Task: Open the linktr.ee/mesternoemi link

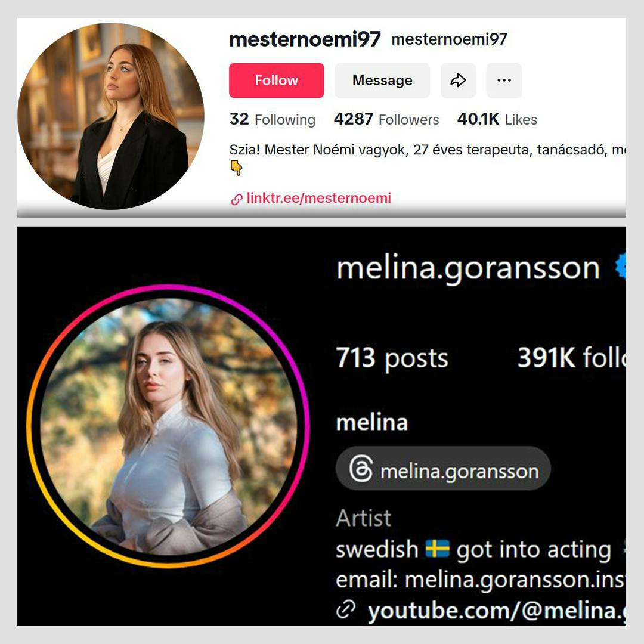Action: point(318,198)
